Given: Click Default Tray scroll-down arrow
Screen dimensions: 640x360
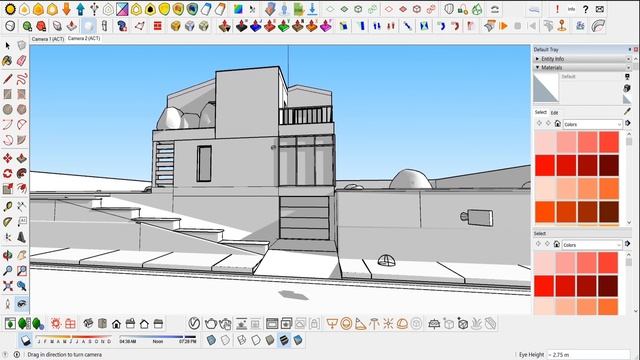Looking at the screenshot, I should [x=636, y=311].
